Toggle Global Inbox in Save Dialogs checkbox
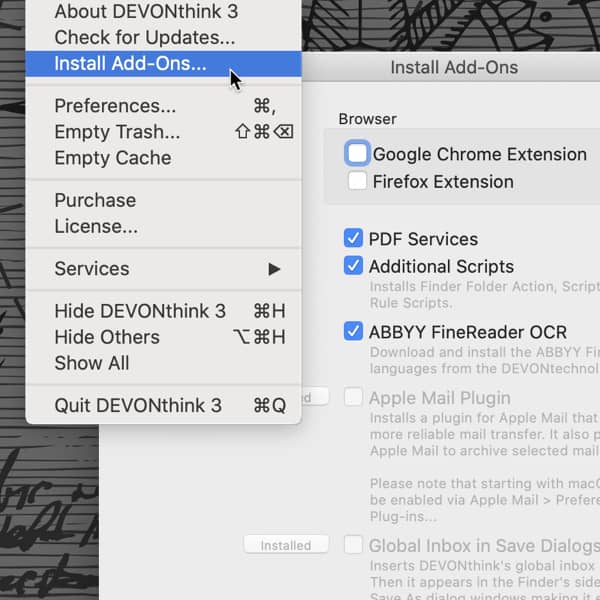 [353, 545]
